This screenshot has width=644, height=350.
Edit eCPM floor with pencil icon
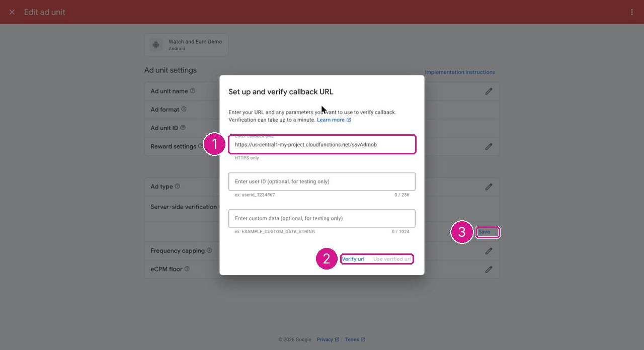[489, 270]
